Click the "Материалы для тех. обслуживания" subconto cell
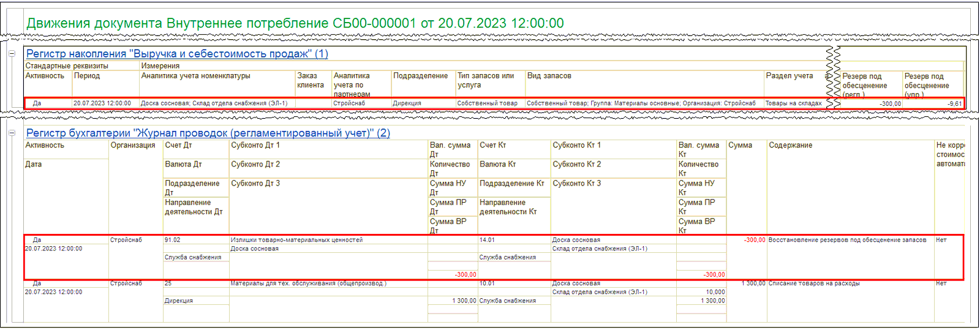 click(x=308, y=283)
